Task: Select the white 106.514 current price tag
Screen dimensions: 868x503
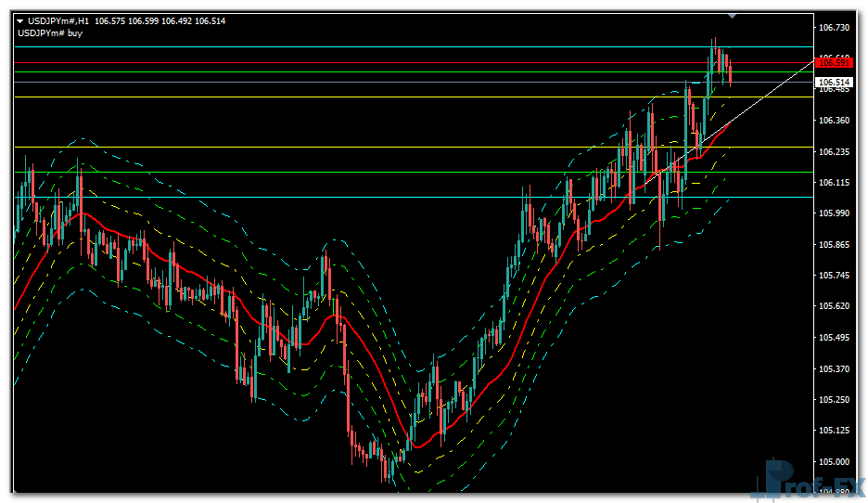Action: (833, 83)
